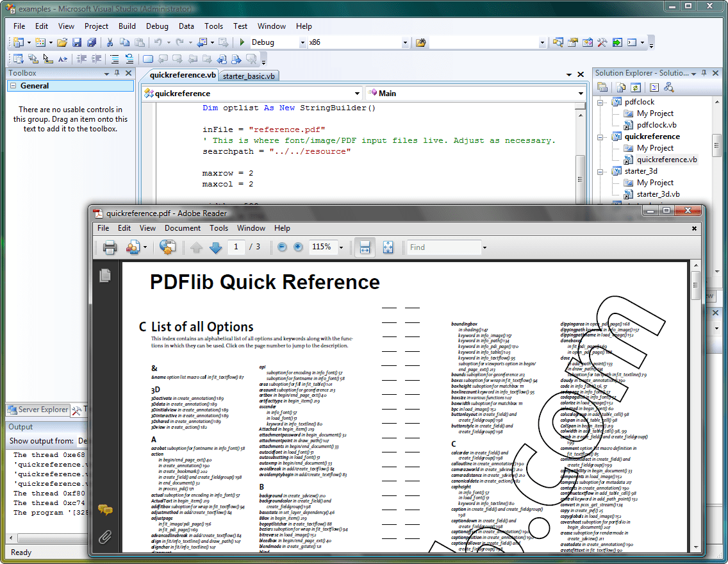The image size is (728, 564).
Task: Toggle the fit width scrolling mode button
Action: pyautogui.click(x=365, y=247)
